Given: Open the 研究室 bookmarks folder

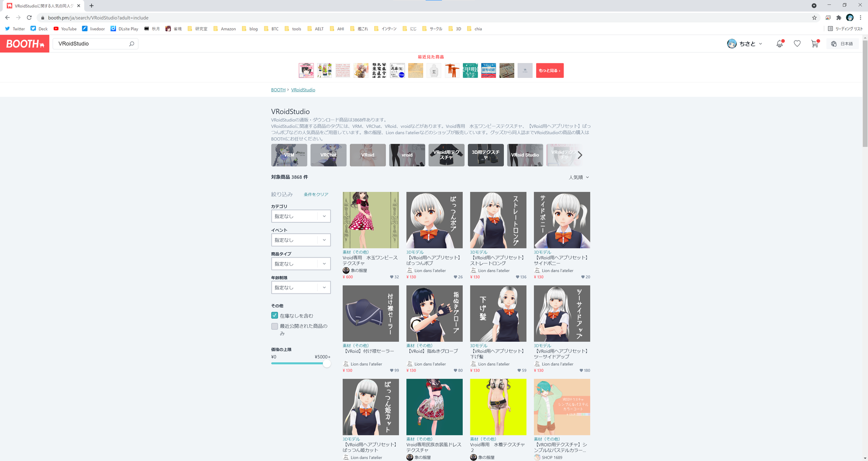Looking at the screenshot, I should (197, 29).
